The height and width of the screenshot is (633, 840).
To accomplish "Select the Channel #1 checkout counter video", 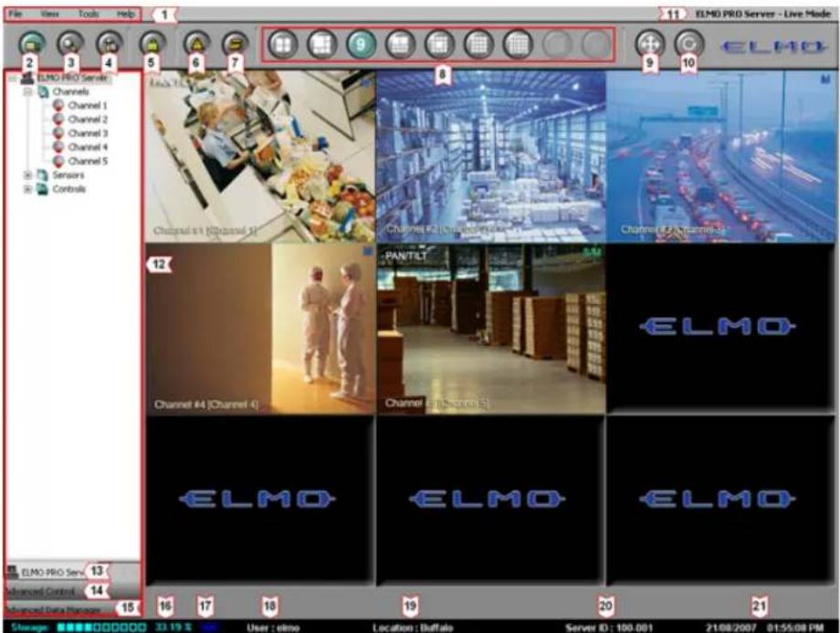I will pyautogui.click(x=260, y=156).
